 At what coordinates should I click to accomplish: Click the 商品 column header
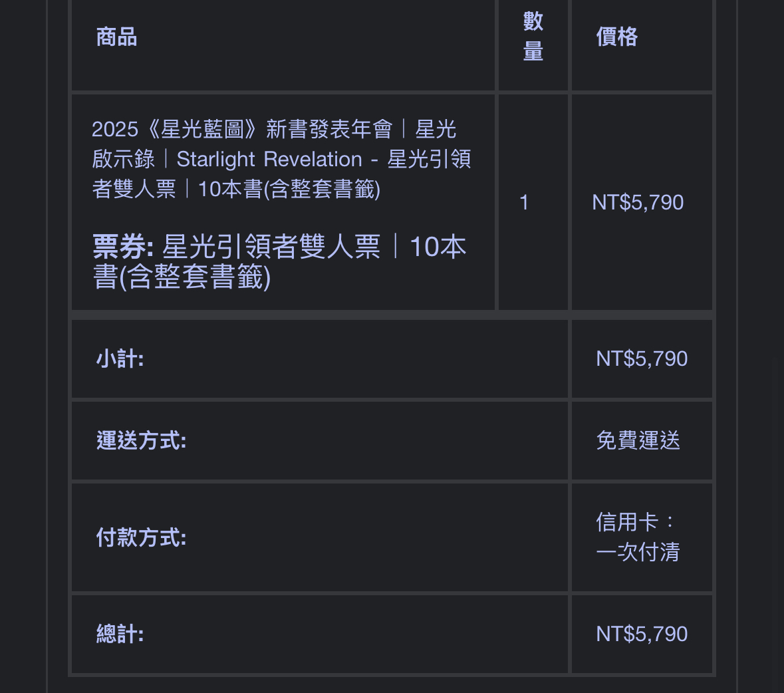[116, 37]
